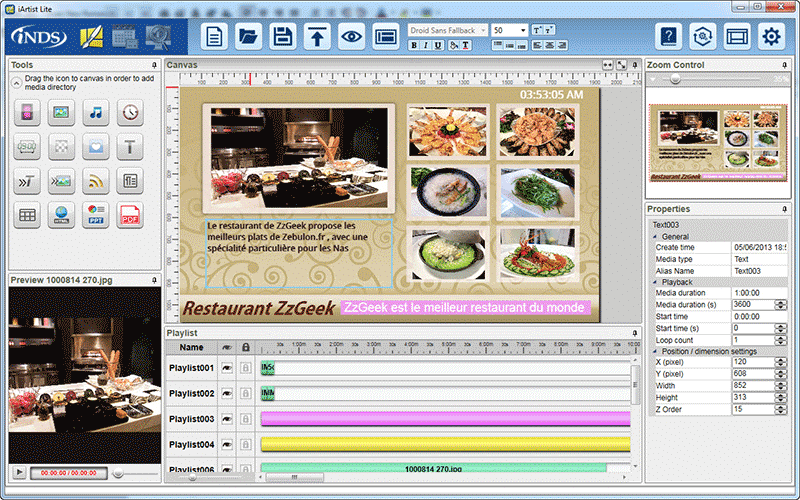The image size is (800, 500).
Task: Lock the Playlist001 track
Action: coord(245,368)
